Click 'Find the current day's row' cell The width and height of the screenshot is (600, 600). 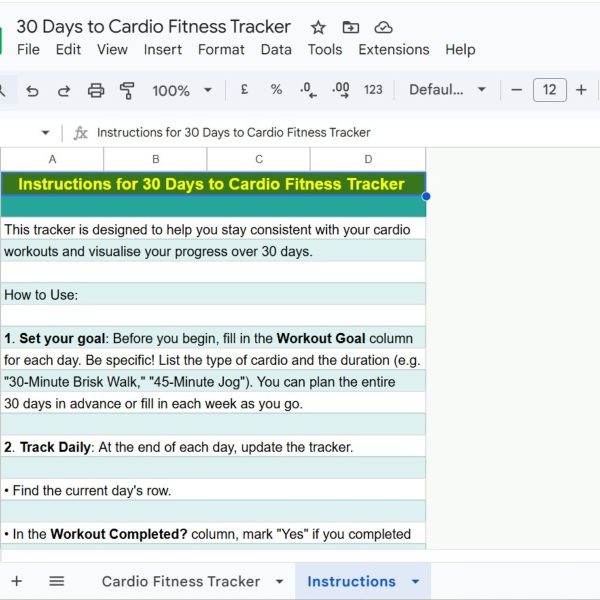213,490
